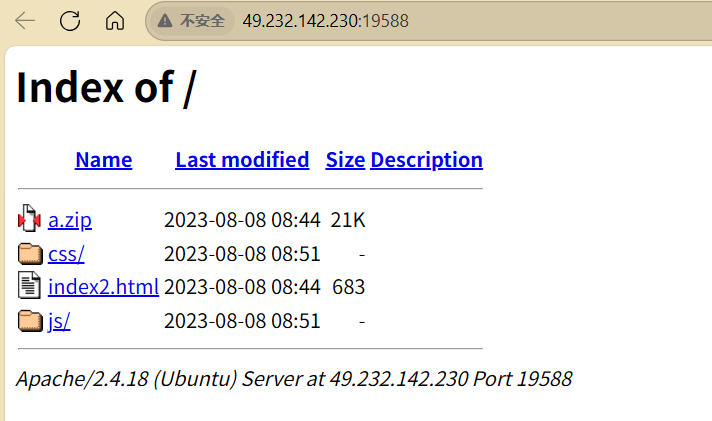This screenshot has height=421, width=712.
Task: Click the 21K size of a.zip
Action: click(348, 220)
